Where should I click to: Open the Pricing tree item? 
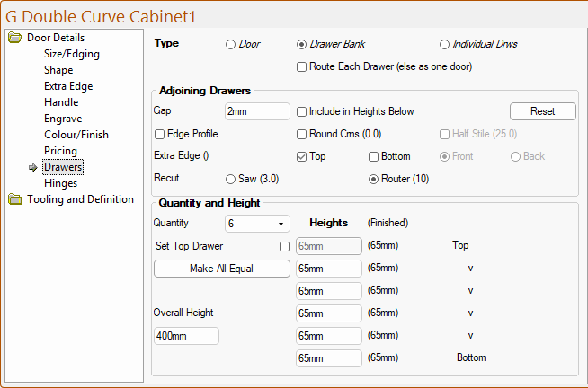pos(61,151)
